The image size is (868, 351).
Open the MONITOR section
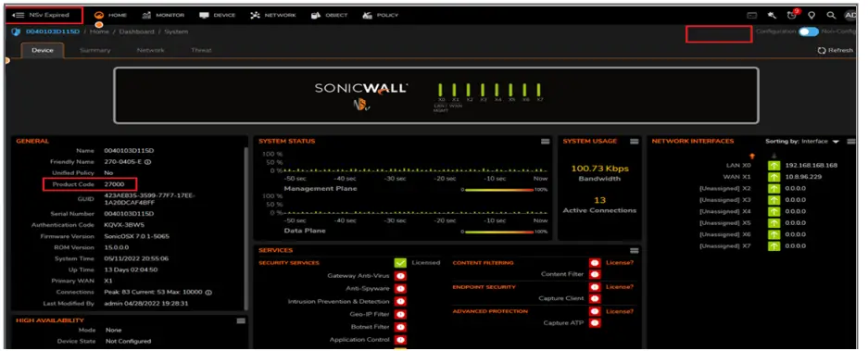click(163, 15)
